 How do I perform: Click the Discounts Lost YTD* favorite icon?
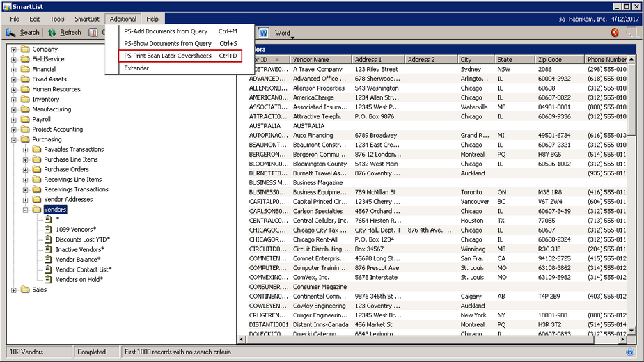pos(48,239)
